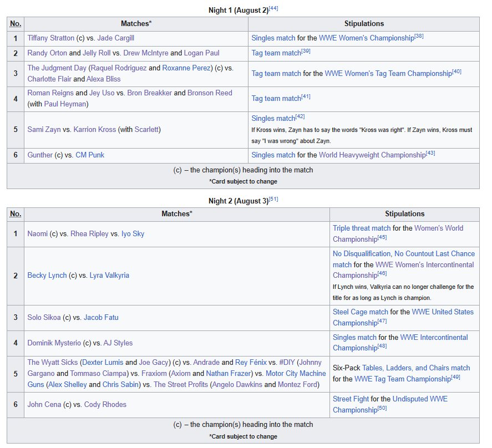Screen dimensions: 492x448
Task: Open citation reference 51 beside Night 2
Action: coord(273,199)
